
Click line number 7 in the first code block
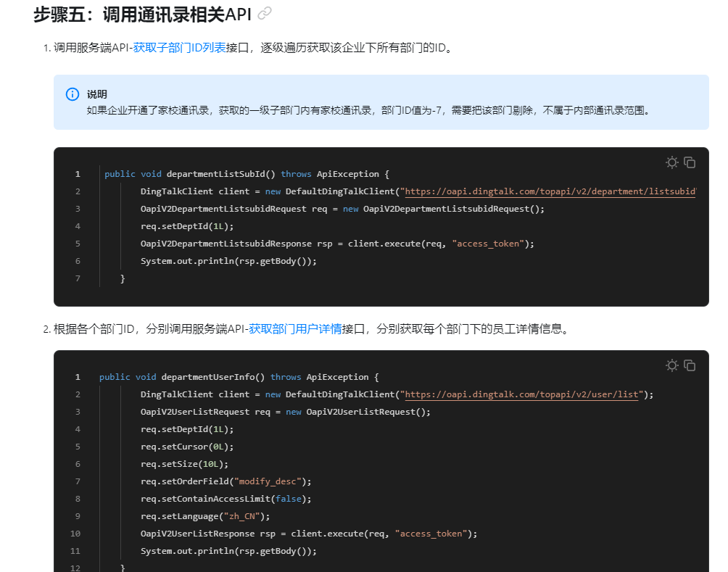(78, 278)
